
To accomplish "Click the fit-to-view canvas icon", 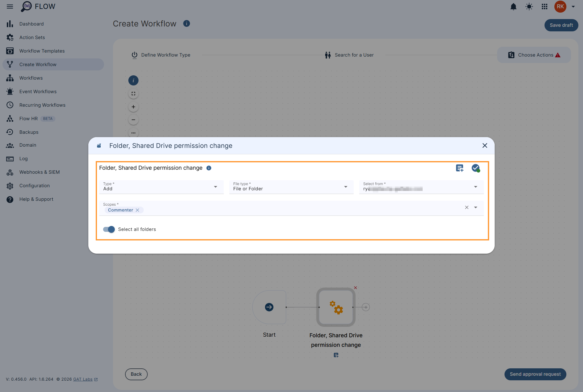I will [133, 94].
